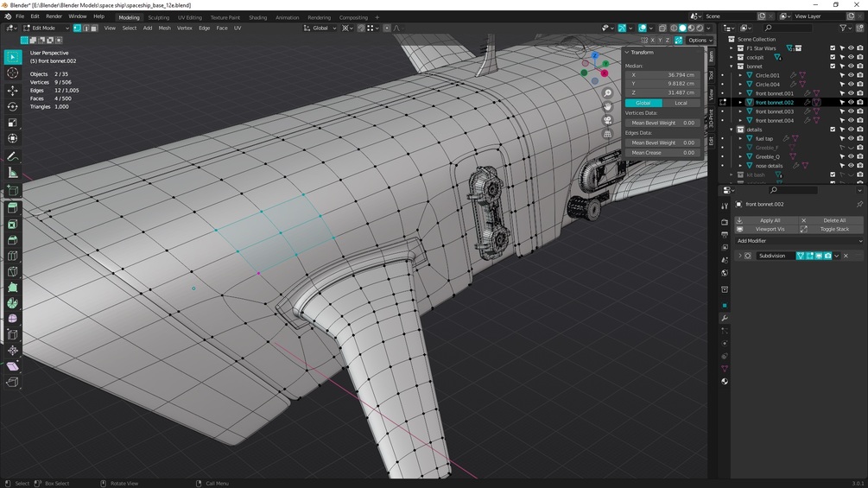This screenshot has height=488, width=868.
Task: Select the Spin tool
Action: (13, 302)
